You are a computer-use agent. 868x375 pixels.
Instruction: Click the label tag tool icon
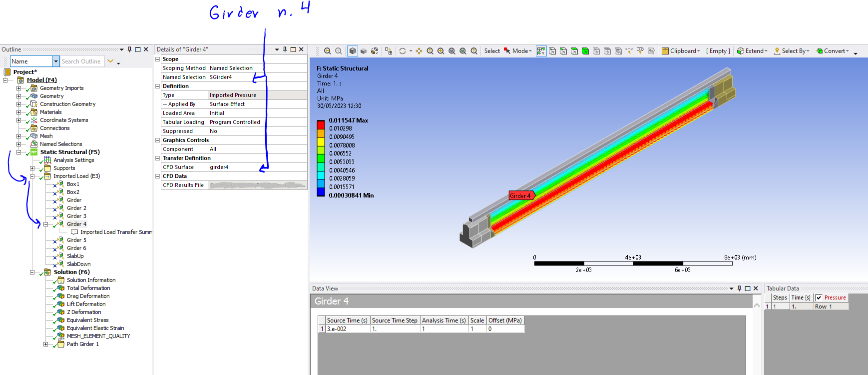pyautogui.click(x=640, y=51)
